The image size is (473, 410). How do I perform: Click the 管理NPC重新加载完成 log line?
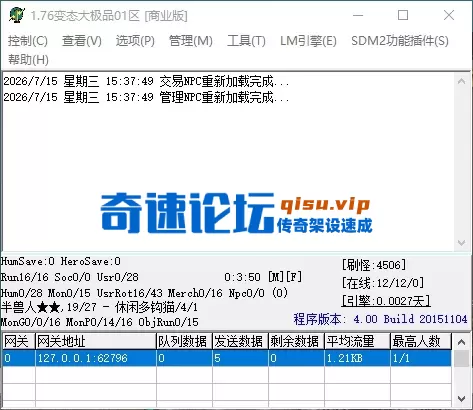point(146,97)
